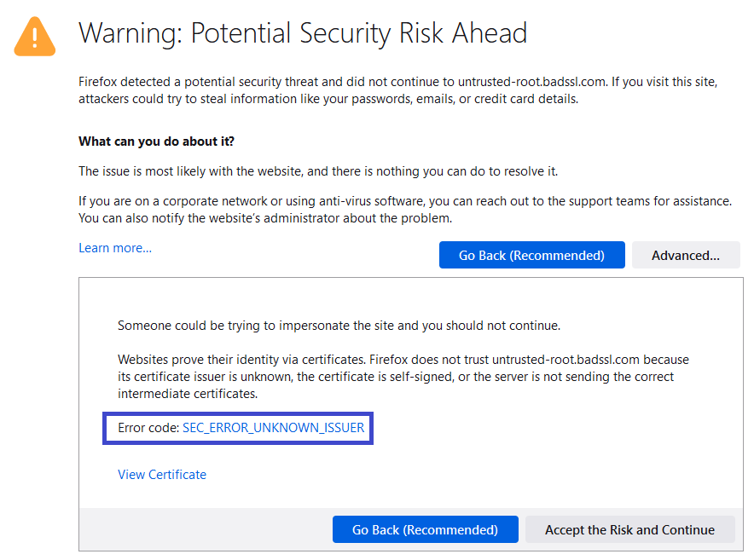Viewport: 754px width, 560px height.
Task: Expand details with the Advanced… button
Action: [685, 255]
